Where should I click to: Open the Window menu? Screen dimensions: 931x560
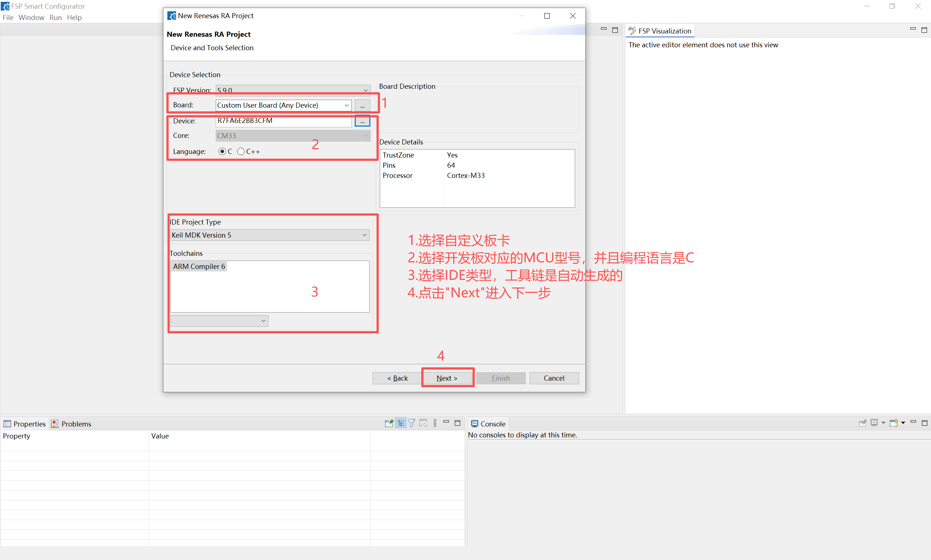[31, 17]
